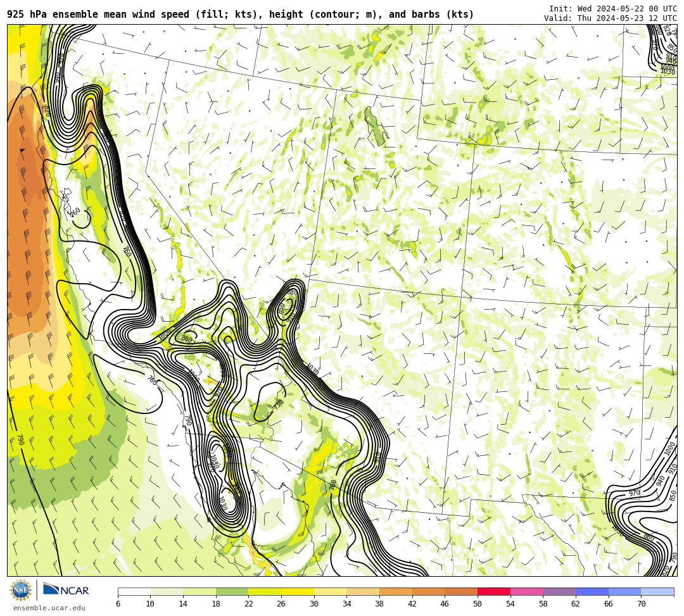Click the colorbar tick label '70'
Image resolution: width=684 pixels, height=616 pixels.
[x=641, y=604]
